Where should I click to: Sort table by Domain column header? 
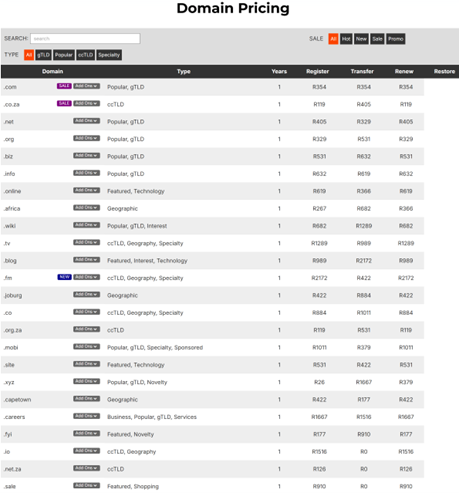click(53, 71)
